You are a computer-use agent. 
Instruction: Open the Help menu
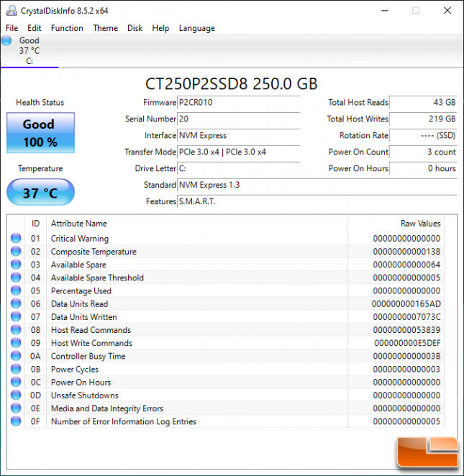coord(160,28)
